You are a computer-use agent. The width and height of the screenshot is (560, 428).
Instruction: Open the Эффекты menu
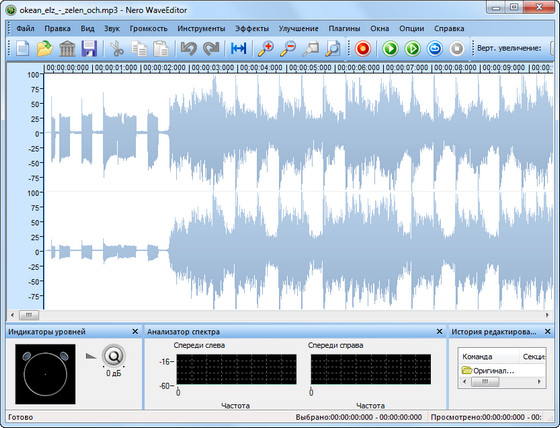(252, 29)
